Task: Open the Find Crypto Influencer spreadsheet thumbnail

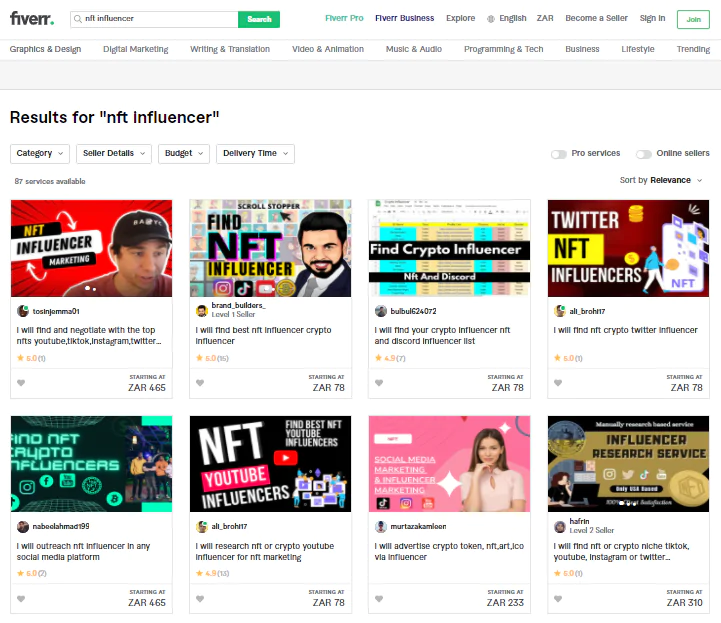Action: point(449,248)
